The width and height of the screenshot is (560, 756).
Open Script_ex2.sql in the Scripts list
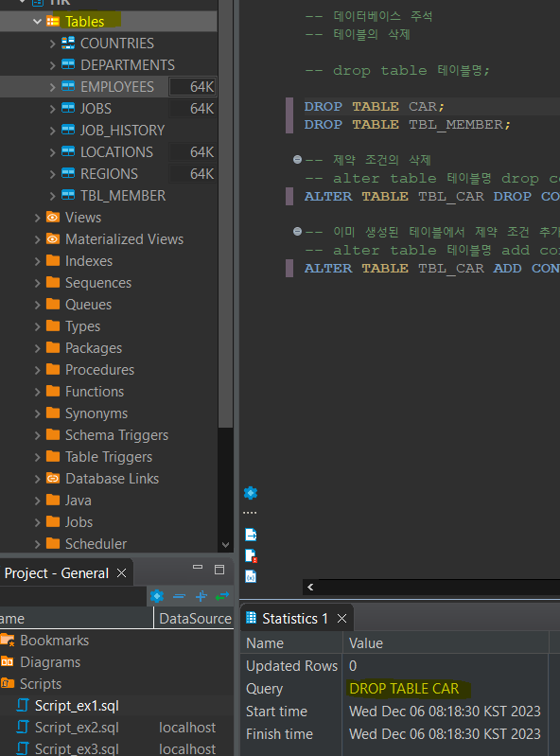(x=77, y=728)
